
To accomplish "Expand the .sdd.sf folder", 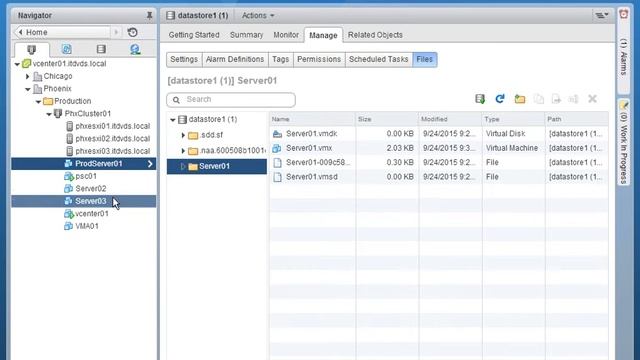I will point(183,135).
